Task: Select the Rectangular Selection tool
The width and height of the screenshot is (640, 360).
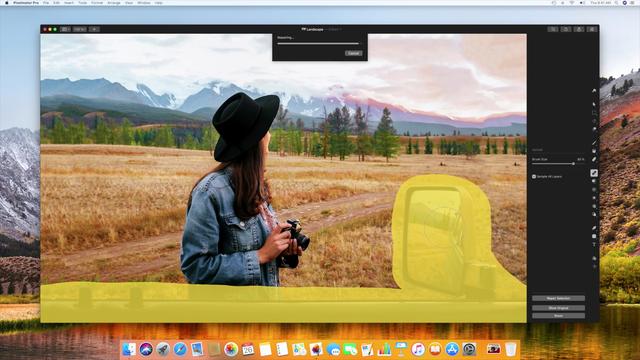Action: [594, 113]
